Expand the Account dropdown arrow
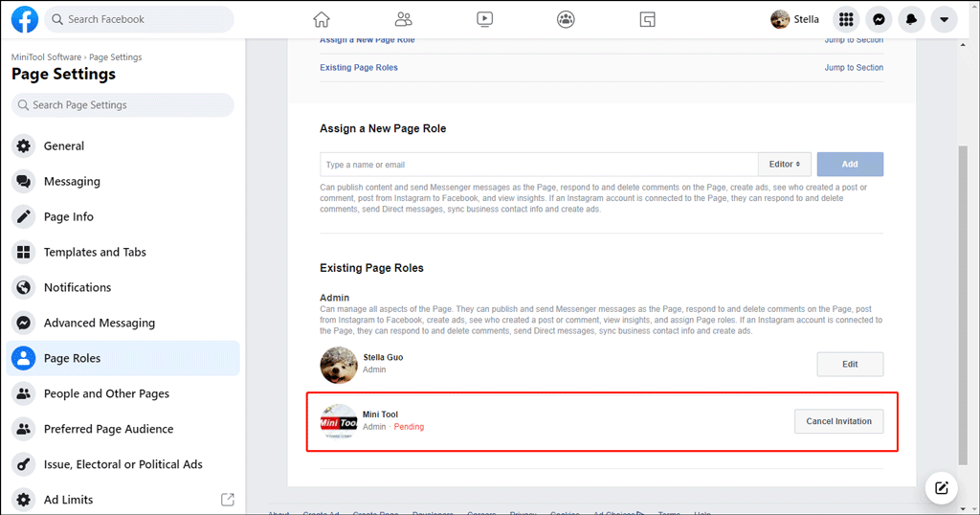The image size is (980, 515). pyautogui.click(x=944, y=19)
